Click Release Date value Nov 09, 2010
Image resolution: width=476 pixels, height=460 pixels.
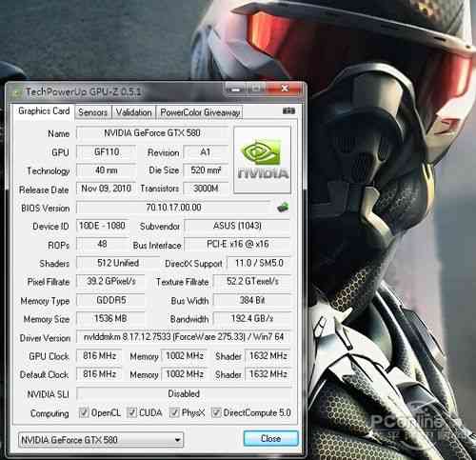107,189
